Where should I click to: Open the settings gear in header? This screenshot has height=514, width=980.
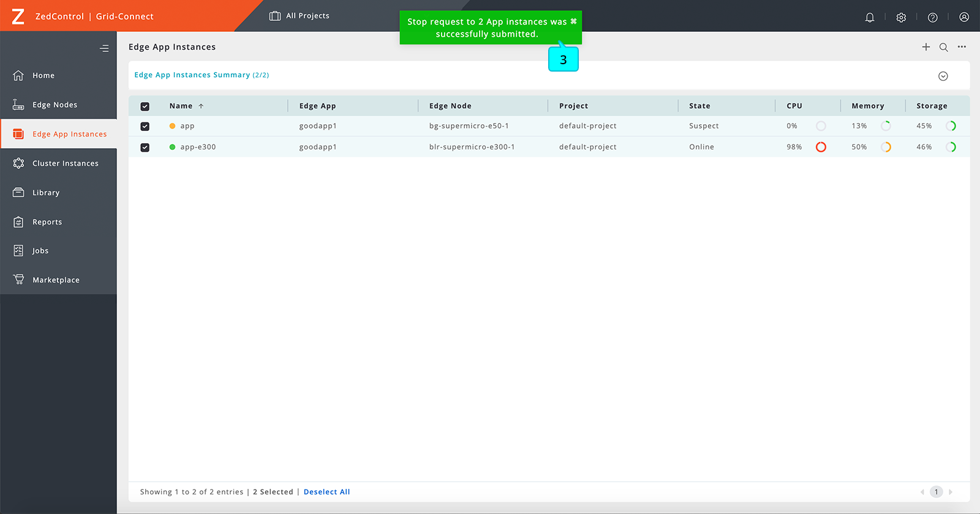901,17
